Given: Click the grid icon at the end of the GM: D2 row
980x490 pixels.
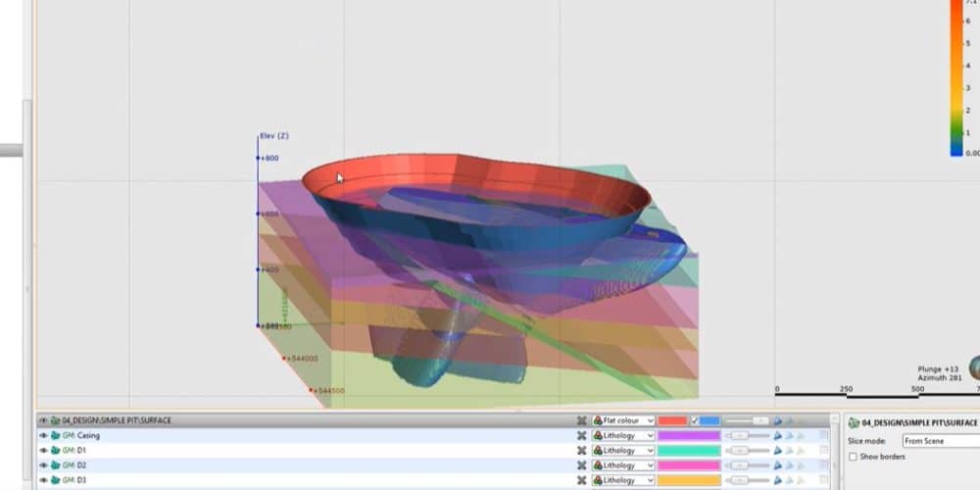Looking at the screenshot, I should pos(824,465).
